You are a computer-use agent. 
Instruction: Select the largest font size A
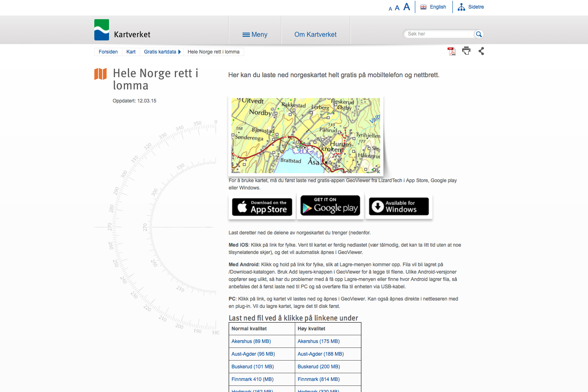(x=407, y=7)
